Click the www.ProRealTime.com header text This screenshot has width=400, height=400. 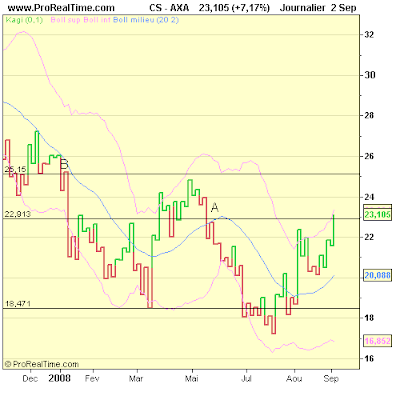[x=61, y=8]
